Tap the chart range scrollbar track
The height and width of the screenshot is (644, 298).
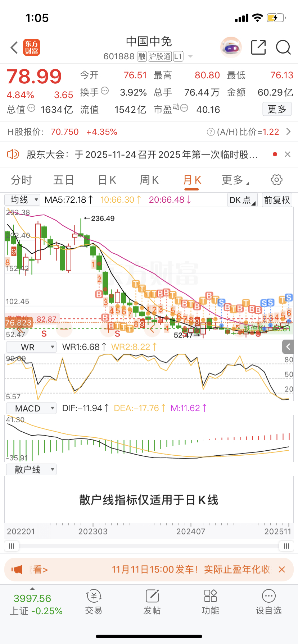click(x=149, y=546)
